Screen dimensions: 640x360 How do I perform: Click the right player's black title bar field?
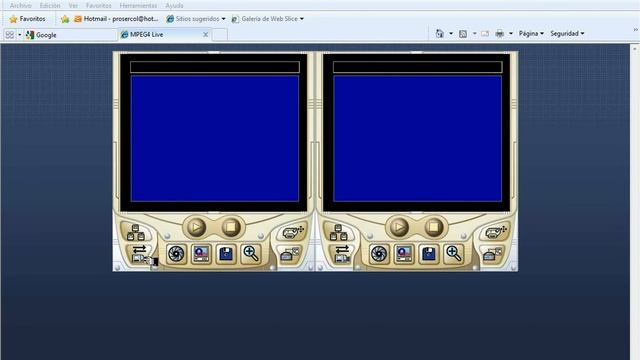418,67
